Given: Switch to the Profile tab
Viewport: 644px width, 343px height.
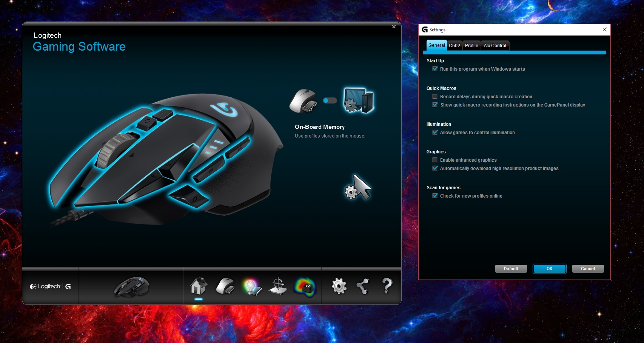Looking at the screenshot, I should (471, 46).
